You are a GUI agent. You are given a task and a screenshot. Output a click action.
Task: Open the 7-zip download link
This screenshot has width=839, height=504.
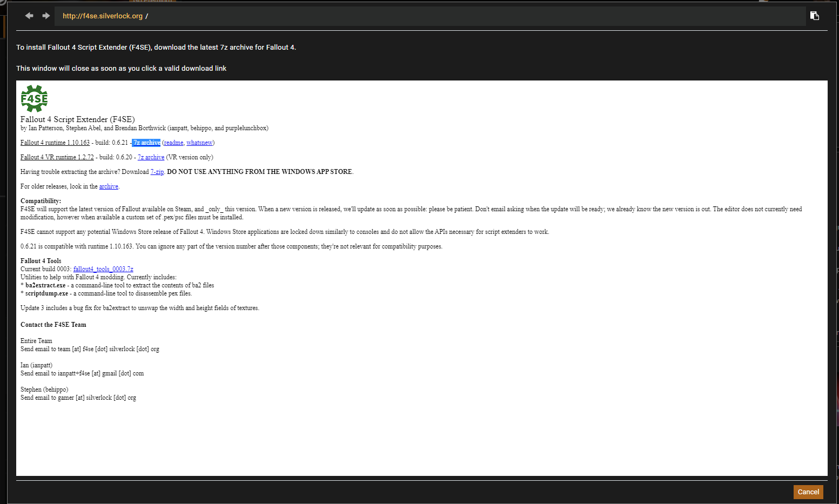click(157, 172)
